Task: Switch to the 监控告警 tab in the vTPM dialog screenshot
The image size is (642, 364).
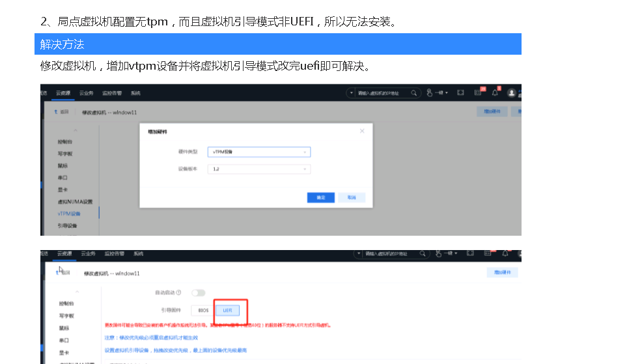Action: (112, 93)
